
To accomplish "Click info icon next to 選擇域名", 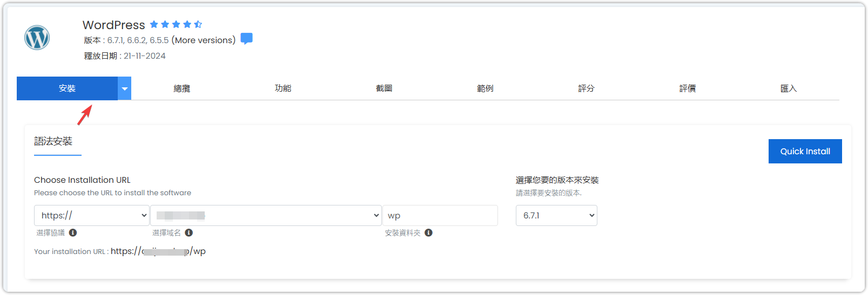I will tap(189, 232).
